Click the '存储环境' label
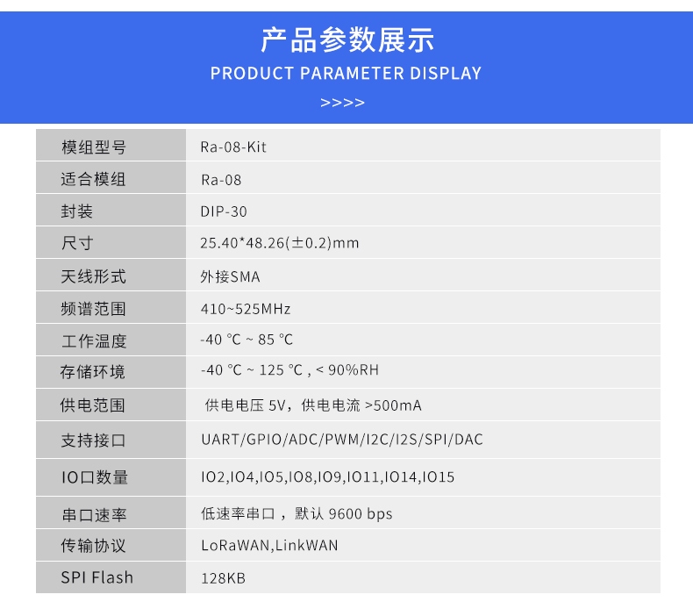Screen dimensions: 693x616 click(x=93, y=372)
